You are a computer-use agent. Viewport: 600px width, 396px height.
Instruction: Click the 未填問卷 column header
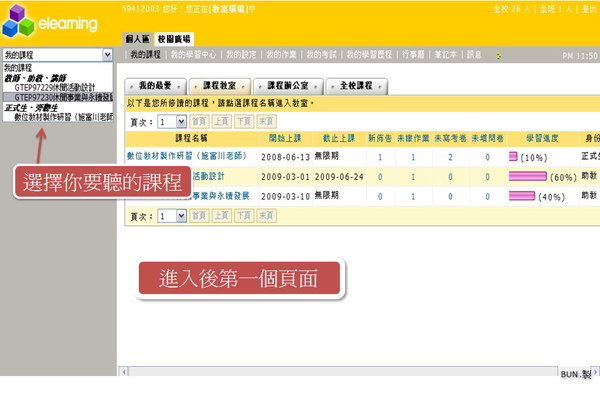click(487, 138)
